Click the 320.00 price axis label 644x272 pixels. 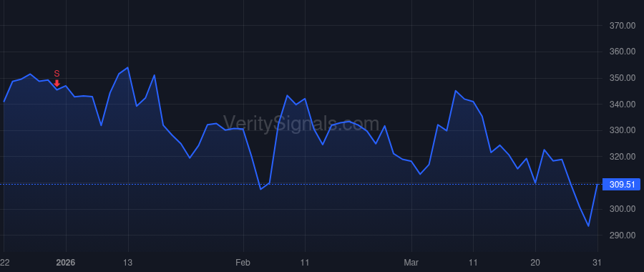point(623,157)
